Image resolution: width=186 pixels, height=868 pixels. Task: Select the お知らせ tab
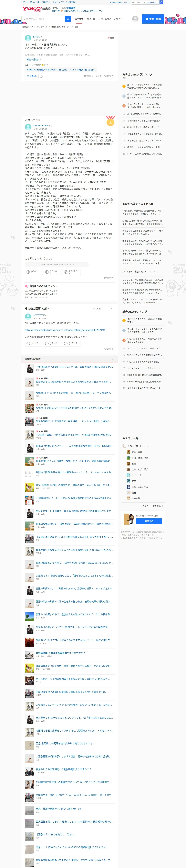tap(118, 19)
